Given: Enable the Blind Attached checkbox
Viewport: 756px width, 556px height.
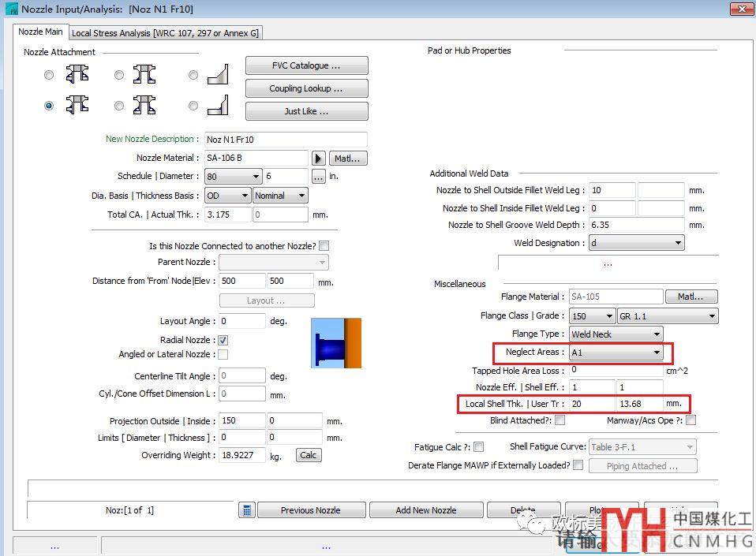Looking at the screenshot, I should point(560,420).
